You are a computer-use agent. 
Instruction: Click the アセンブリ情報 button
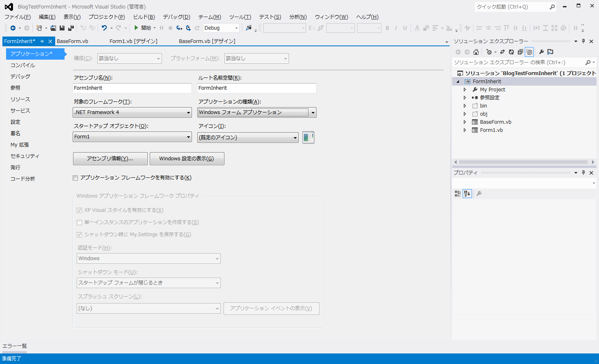coord(110,159)
